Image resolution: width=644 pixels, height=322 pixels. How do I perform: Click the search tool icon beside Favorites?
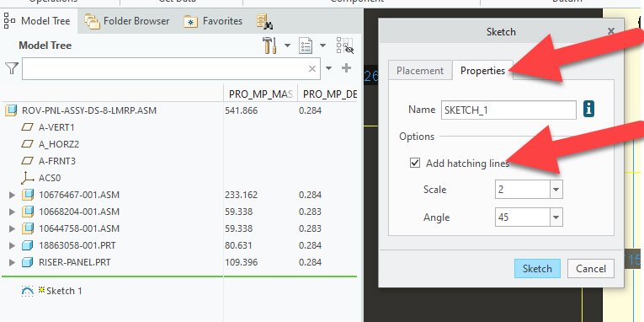(265, 22)
